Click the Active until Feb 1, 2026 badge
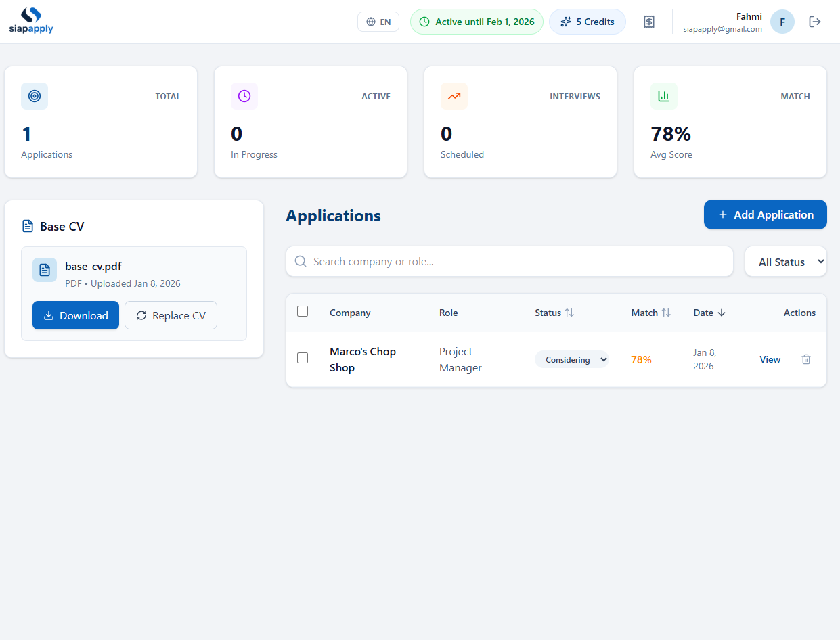Screen dimensions: 840x640 (477, 22)
